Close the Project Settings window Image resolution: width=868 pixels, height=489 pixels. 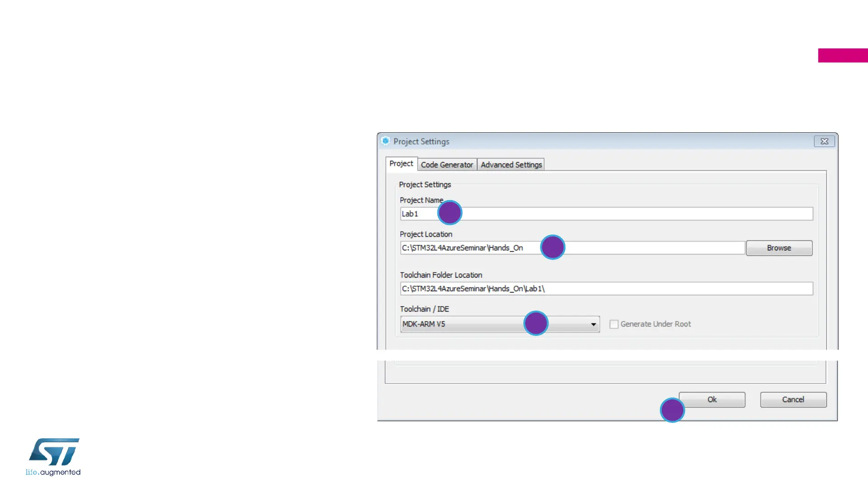point(824,141)
